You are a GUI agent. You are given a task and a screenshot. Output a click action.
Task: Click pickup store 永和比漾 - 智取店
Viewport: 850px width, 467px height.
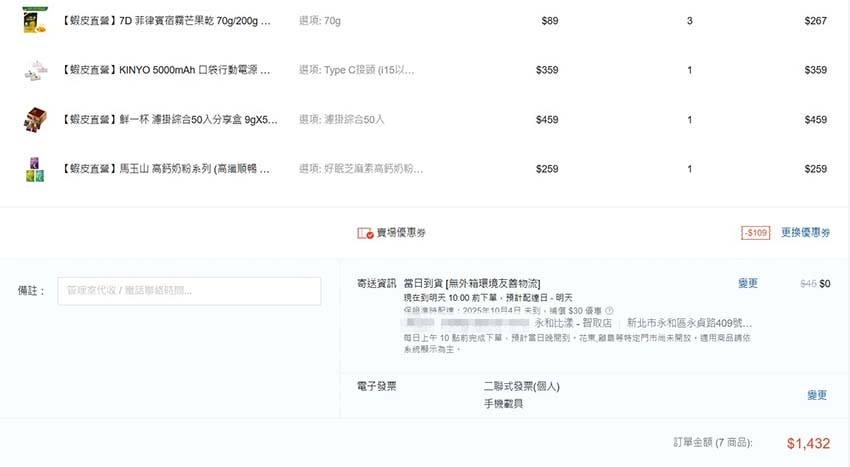click(573, 323)
